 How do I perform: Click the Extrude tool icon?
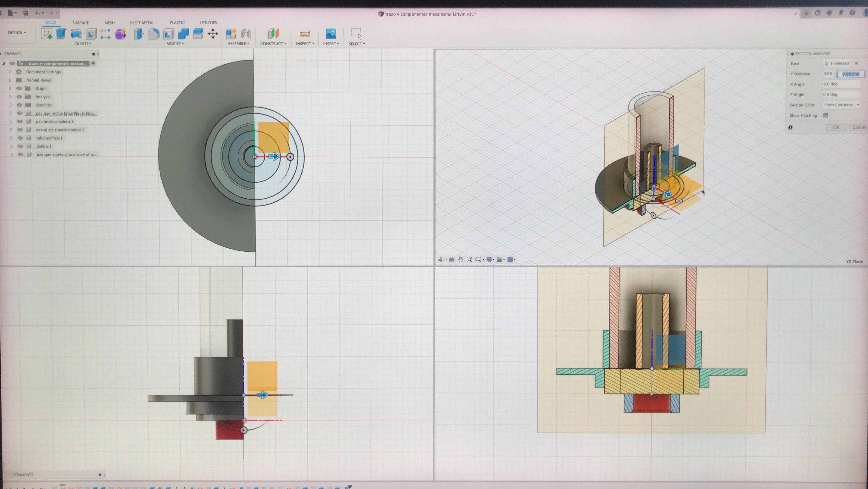point(61,34)
